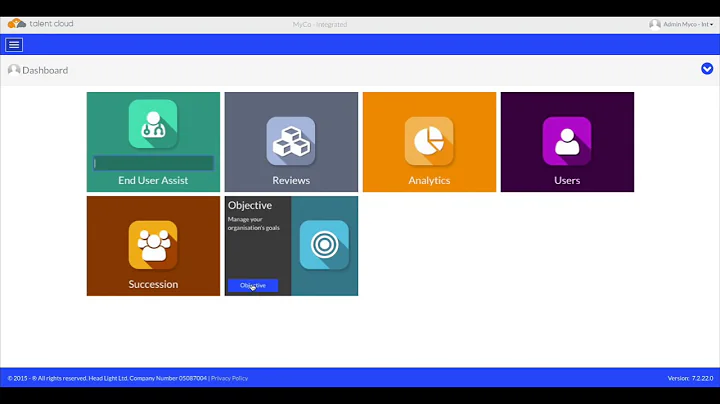Open the Reviews boxes icon
The height and width of the screenshot is (404, 720).
point(291,141)
